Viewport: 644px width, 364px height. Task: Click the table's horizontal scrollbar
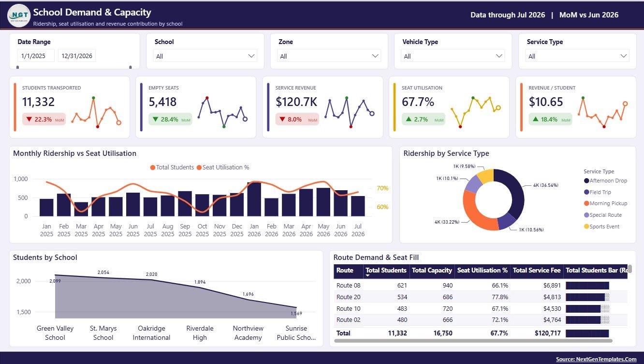pyautogui.click(x=473, y=341)
